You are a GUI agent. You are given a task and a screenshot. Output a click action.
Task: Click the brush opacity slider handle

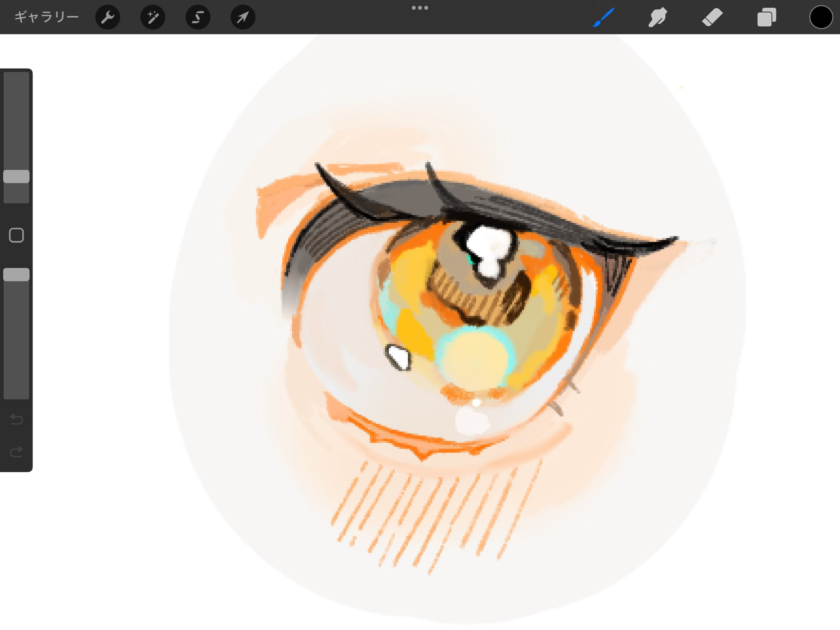point(16,274)
